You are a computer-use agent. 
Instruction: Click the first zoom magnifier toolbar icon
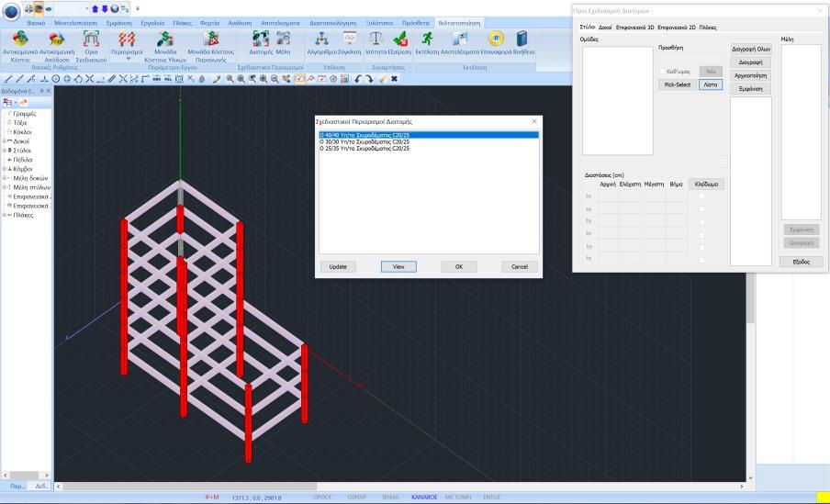coord(230,79)
